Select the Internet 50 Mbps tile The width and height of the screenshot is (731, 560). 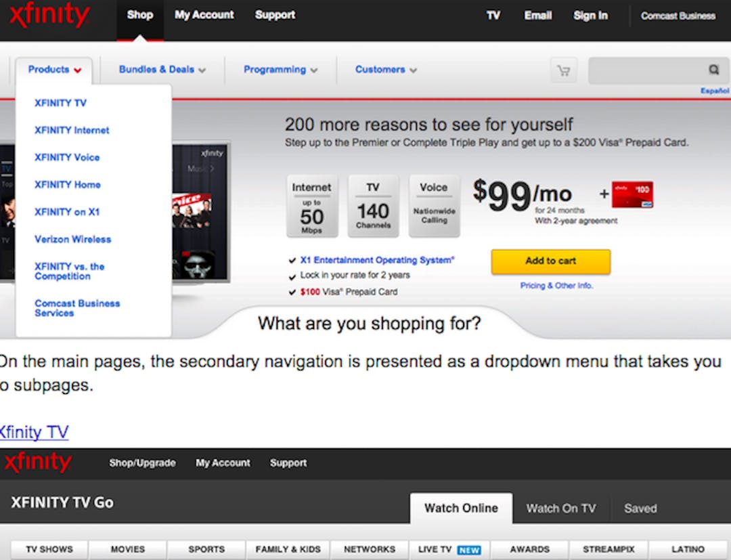click(312, 205)
